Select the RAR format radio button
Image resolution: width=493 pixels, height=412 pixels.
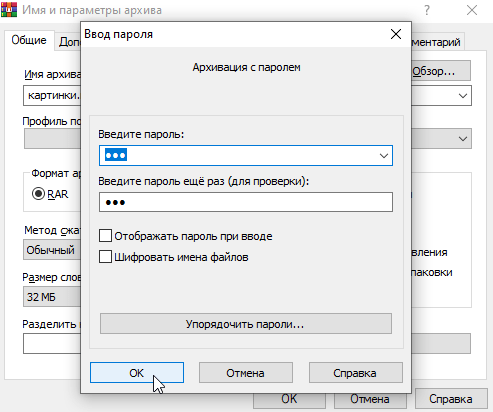click(38, 194)
